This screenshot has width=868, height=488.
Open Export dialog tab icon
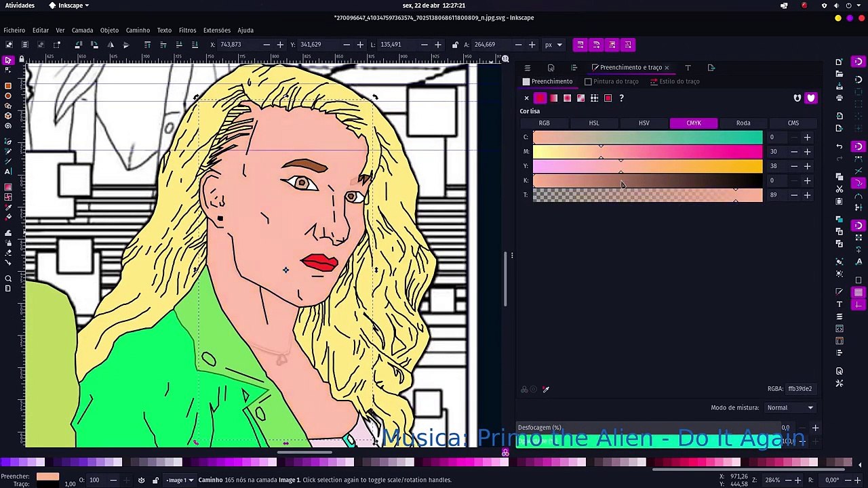711,68
